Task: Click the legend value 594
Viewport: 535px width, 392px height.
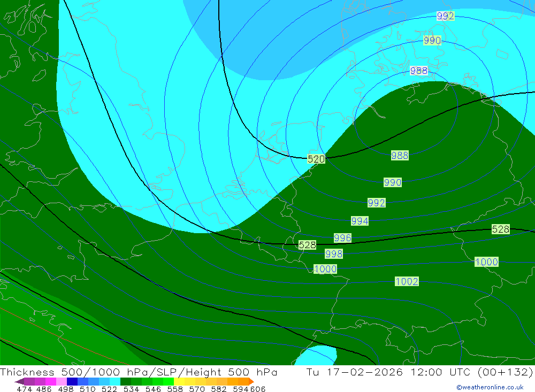Action: point(241,389)
